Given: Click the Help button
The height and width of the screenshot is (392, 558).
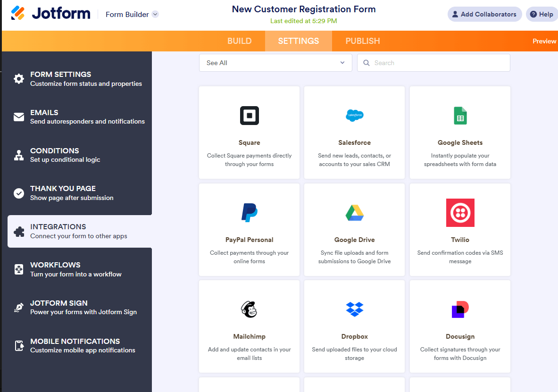Looking at the screenshot, I should 542,14.
